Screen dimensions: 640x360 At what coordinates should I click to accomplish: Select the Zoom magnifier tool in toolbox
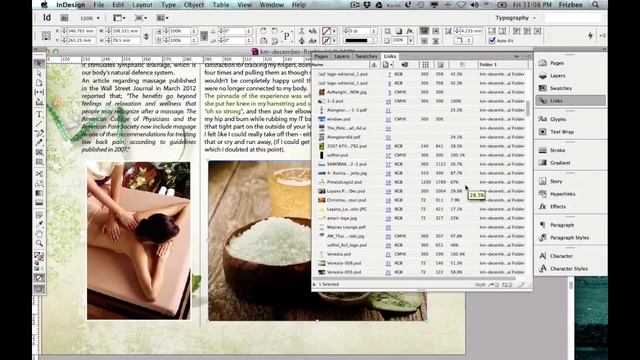pyautogui.click(x=39, y=244)
